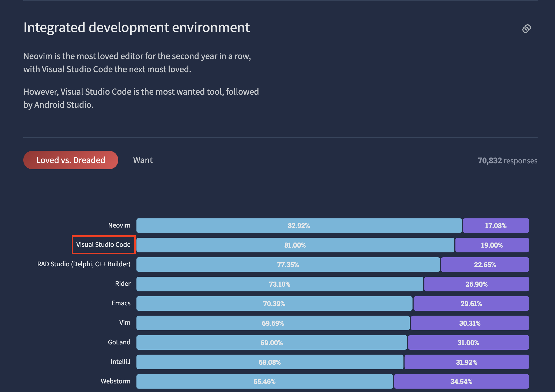Select the Vim row label
Viewport: 555px width, 392px height.
point(124,323)
